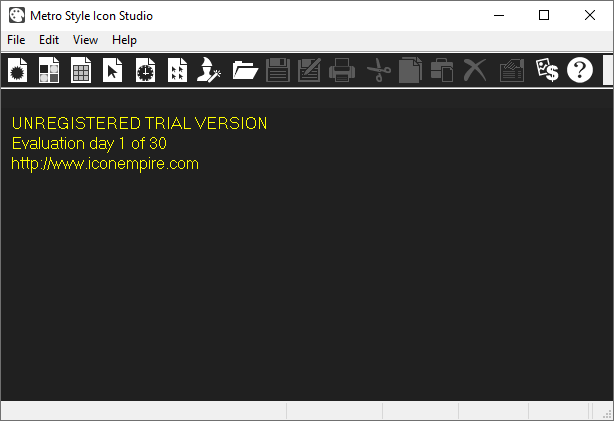
Task: Click the palette app icon in title bar
Action: [17, 16]
